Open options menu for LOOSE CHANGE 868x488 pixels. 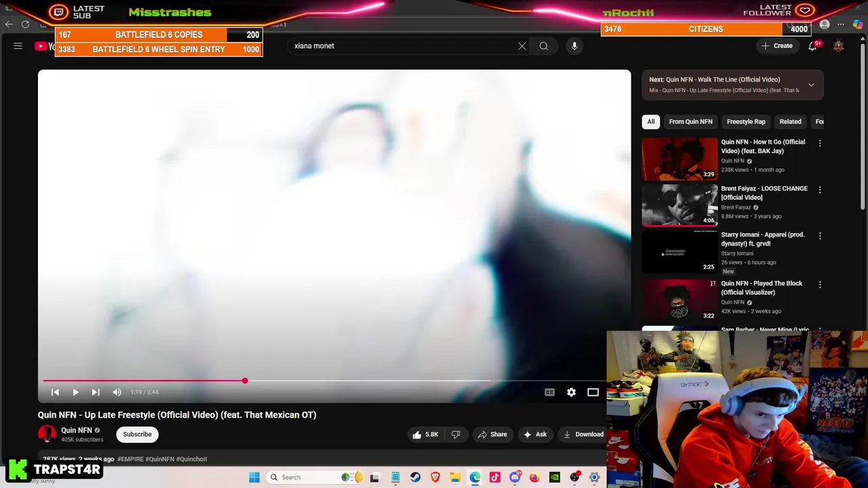820,190
